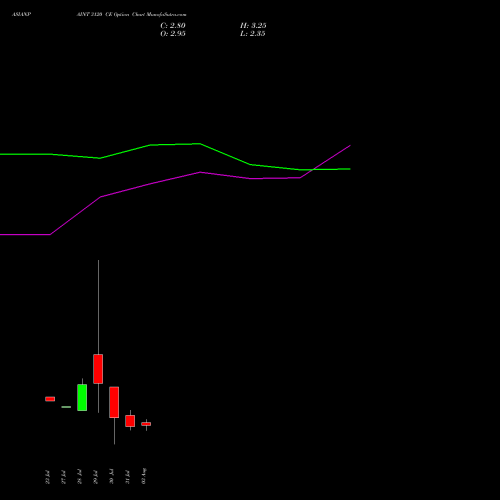
Task: Select the flat green doji candle for 27 Jul
Action: click(x=66, y=407)
